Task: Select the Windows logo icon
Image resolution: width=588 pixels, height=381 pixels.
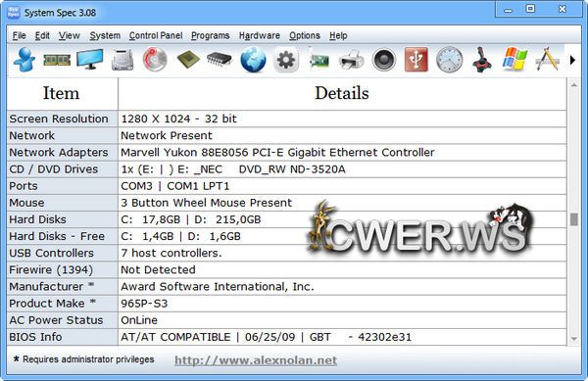Action: (514, 59)
